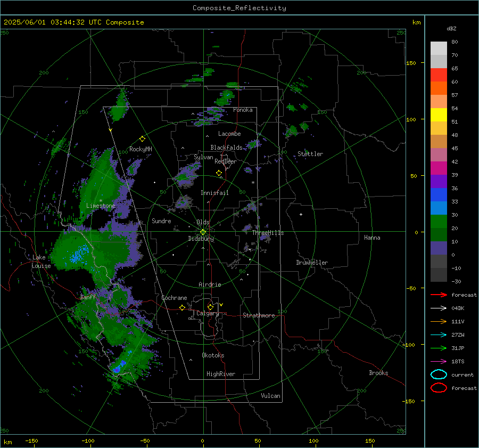Click the Lake Louise label
Viewport: 479px width, 448px height.
pos(41,262)
